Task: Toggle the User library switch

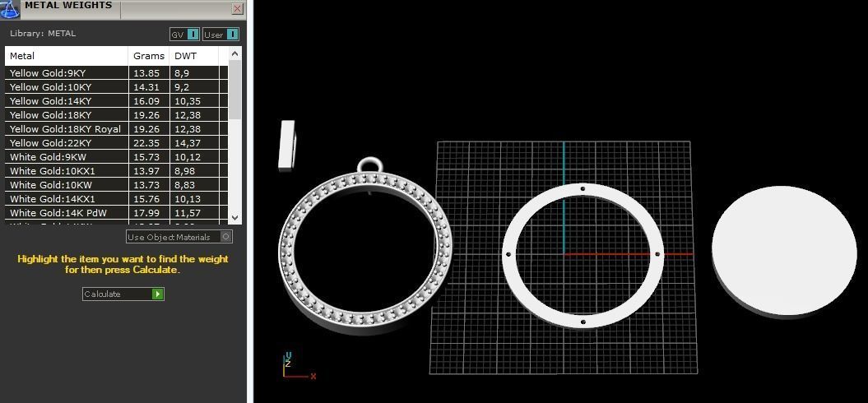Action: (220, 35)
